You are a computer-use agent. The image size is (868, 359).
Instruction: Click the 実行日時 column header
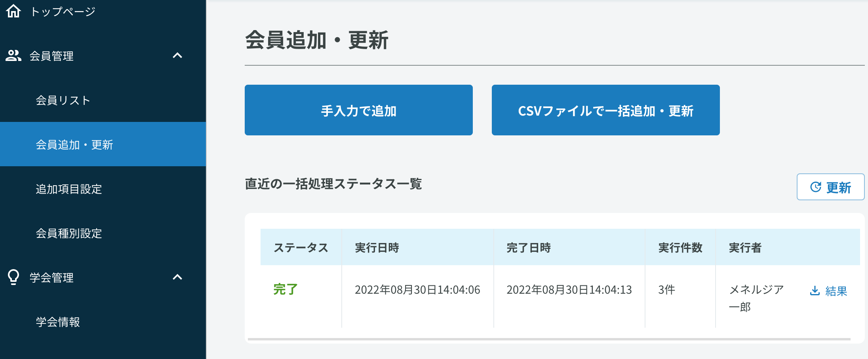[x=377, y=248]
